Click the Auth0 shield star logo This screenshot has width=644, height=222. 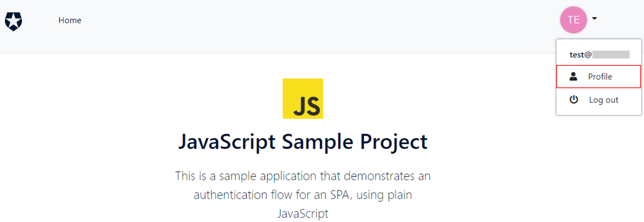coord(13,21)
